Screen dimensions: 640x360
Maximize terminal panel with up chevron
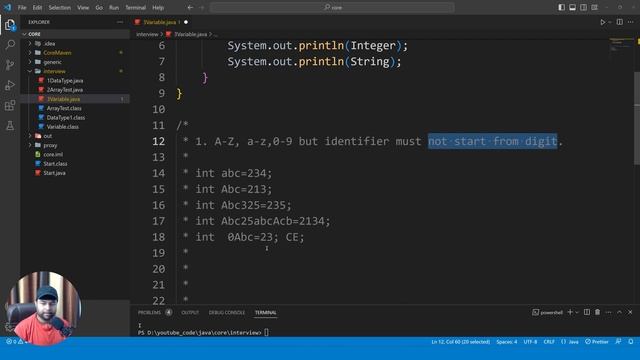click(619, 312)
